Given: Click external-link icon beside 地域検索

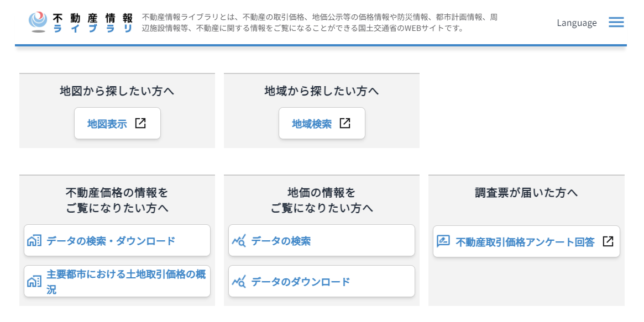Looking at the screenshot, I should point(345,123).
